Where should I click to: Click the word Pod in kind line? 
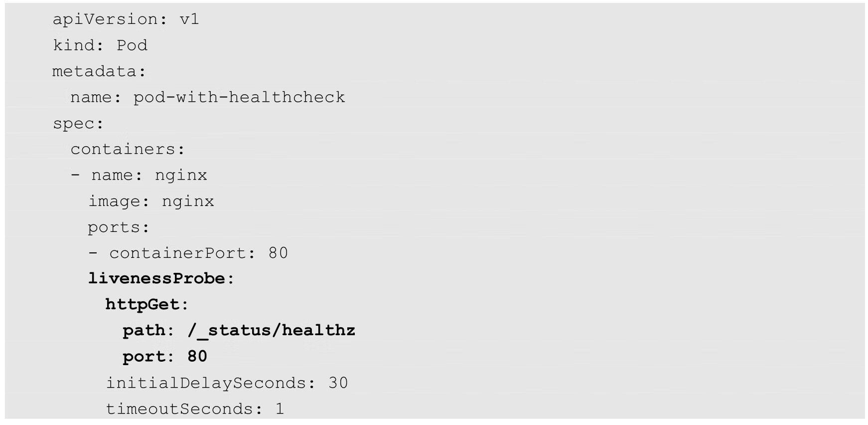tap(132, 45)
